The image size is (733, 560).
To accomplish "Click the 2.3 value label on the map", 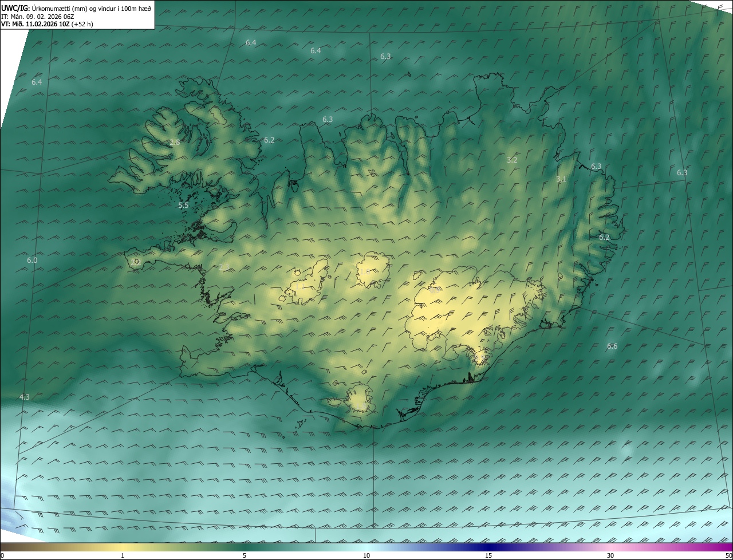I will (x=224, y=267).
